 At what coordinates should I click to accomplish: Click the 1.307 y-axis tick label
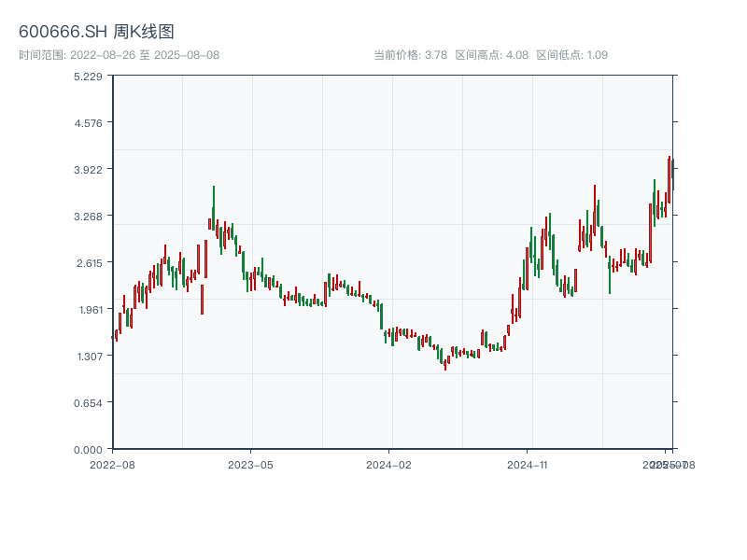pos(88,356)
